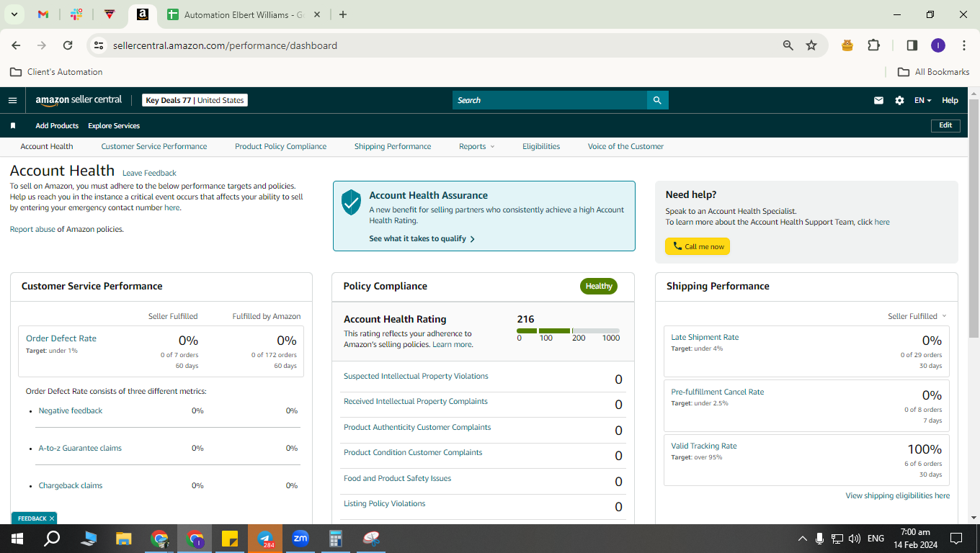Image resolution: width=980 pixels, height=553 pixels.
Task: Click the Call me now button
Action: click(698, 246)
